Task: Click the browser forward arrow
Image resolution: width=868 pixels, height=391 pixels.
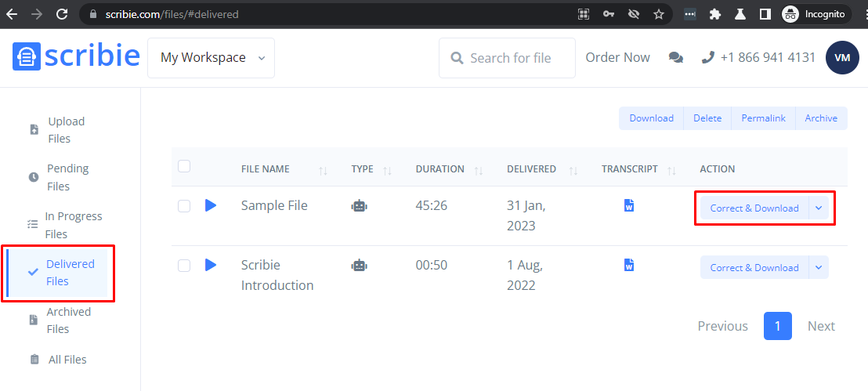Action: pyautogui.click(x=37, y=14)
